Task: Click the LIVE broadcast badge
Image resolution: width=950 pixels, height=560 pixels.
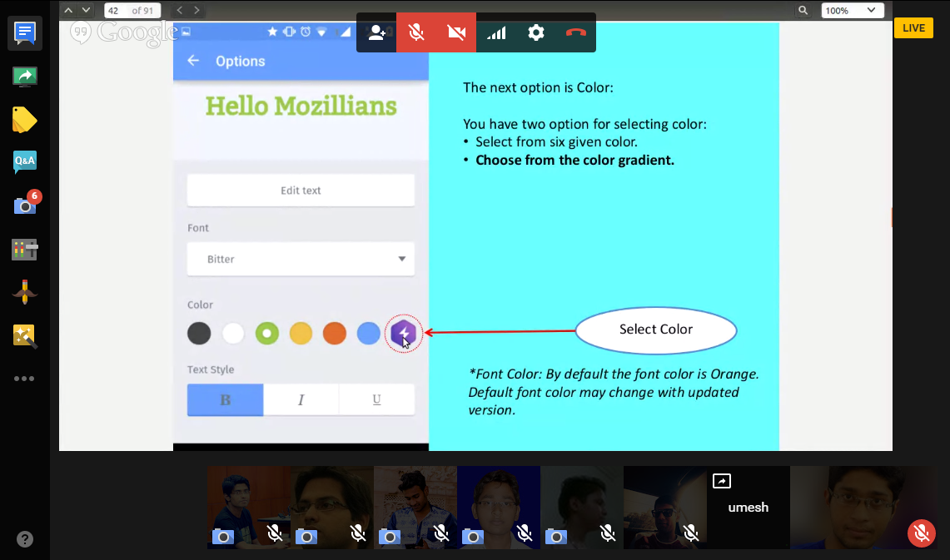Action: tap(913, 27)
